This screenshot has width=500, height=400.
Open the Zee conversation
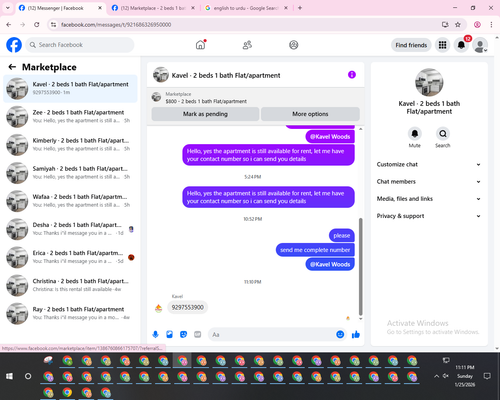click(x=70, y=116)
